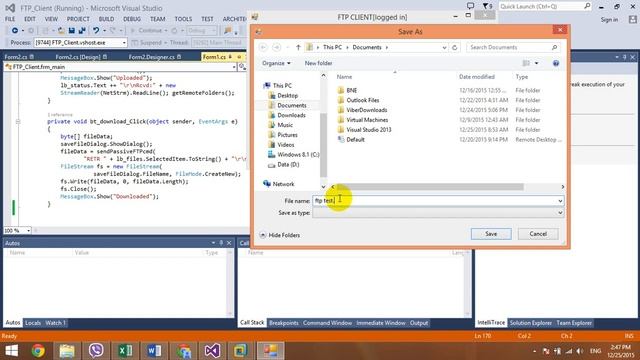Open the view options dropdown arrow in Save As

click(536, 63)
